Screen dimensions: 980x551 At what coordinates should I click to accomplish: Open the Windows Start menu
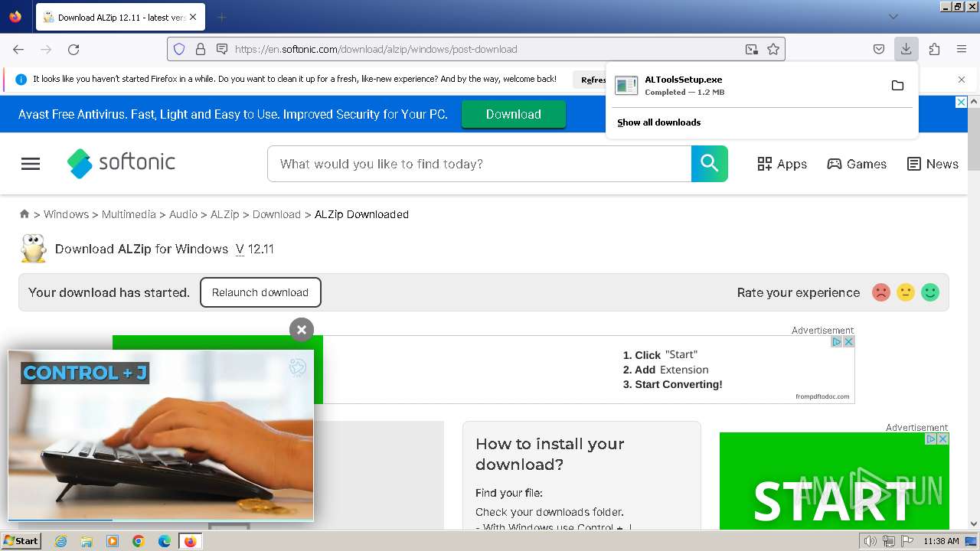(21, 541)
